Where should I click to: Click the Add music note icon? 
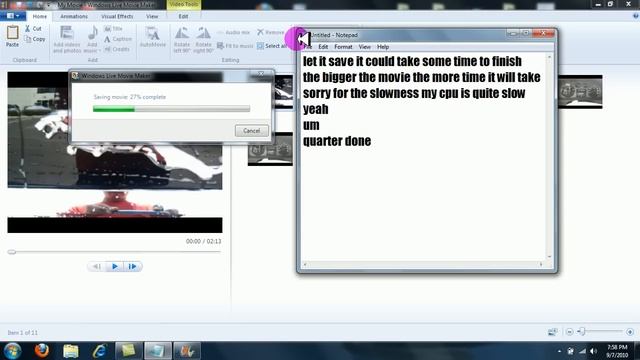[93, 33]
